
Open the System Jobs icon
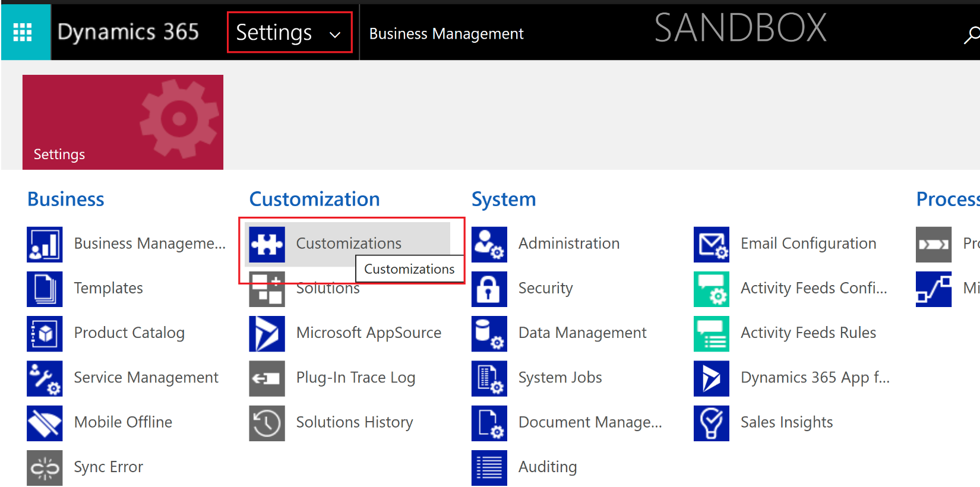pos(489,378)
